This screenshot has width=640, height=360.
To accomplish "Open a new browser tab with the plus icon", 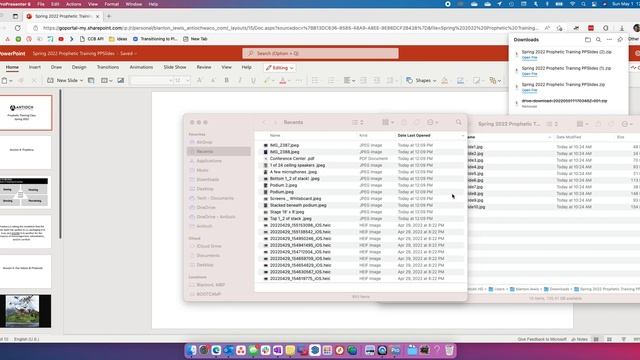I will pos(109,16).
